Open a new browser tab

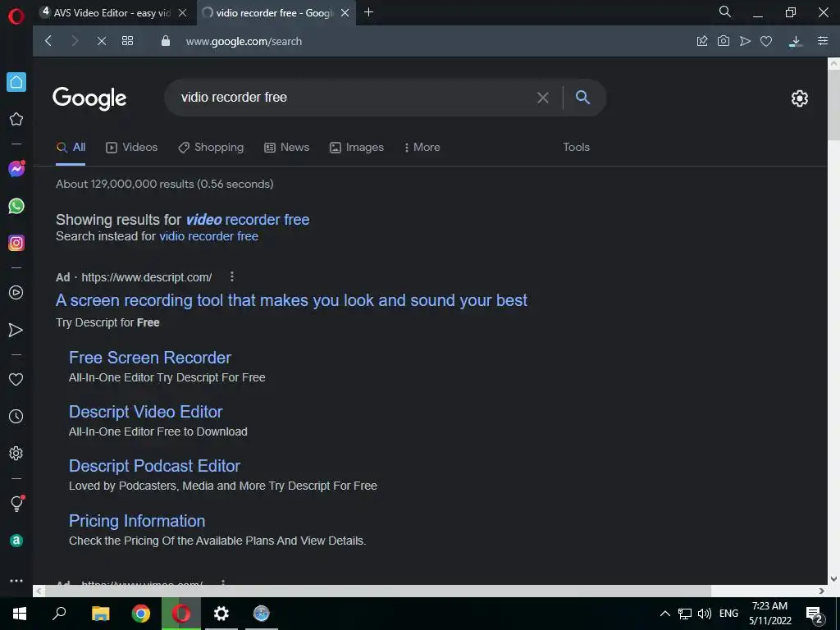click(368, 12)
